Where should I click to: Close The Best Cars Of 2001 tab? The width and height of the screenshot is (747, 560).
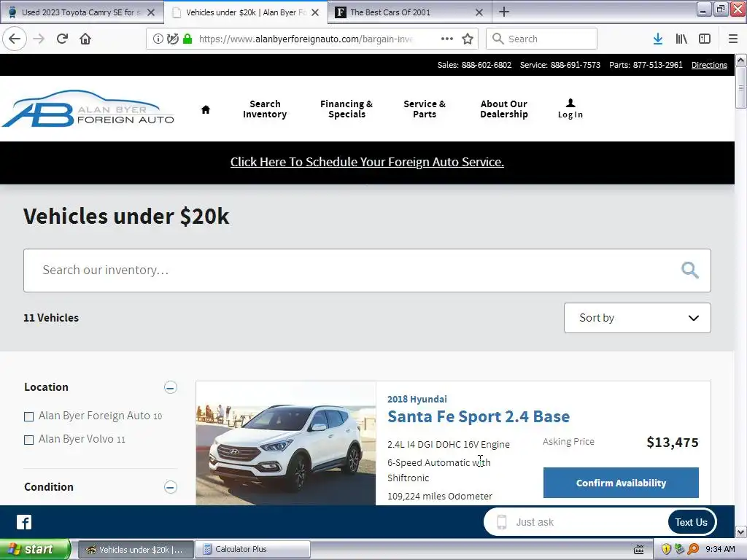click(479, 12)
